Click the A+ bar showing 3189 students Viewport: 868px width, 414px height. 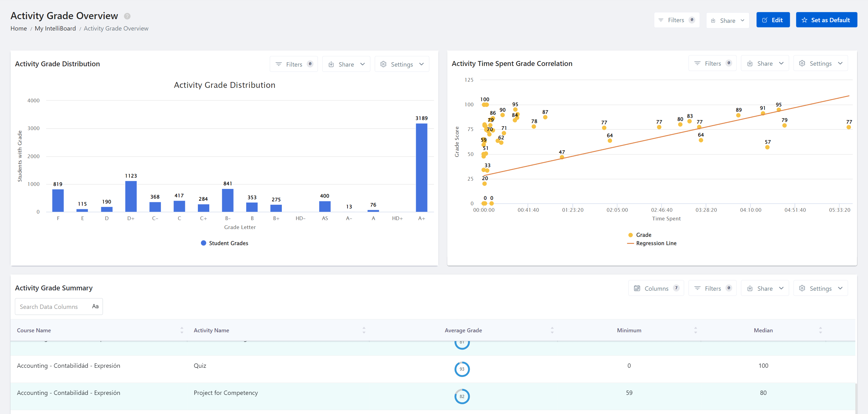(421, 168)
